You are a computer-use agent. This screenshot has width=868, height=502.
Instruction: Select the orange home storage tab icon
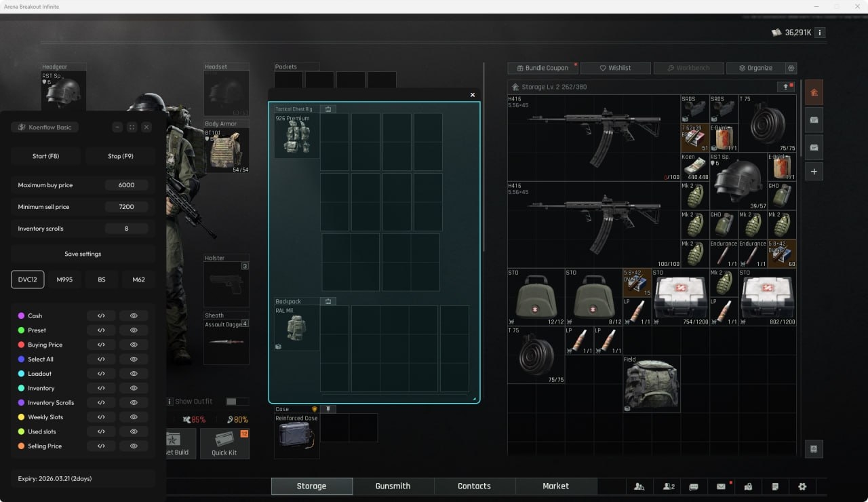813,92
